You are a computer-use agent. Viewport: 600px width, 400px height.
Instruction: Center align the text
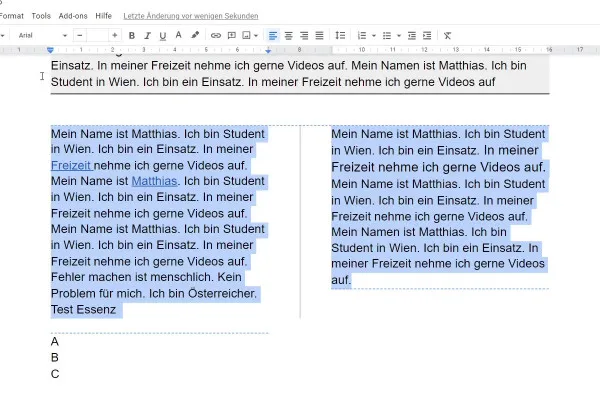pos(289,36)
